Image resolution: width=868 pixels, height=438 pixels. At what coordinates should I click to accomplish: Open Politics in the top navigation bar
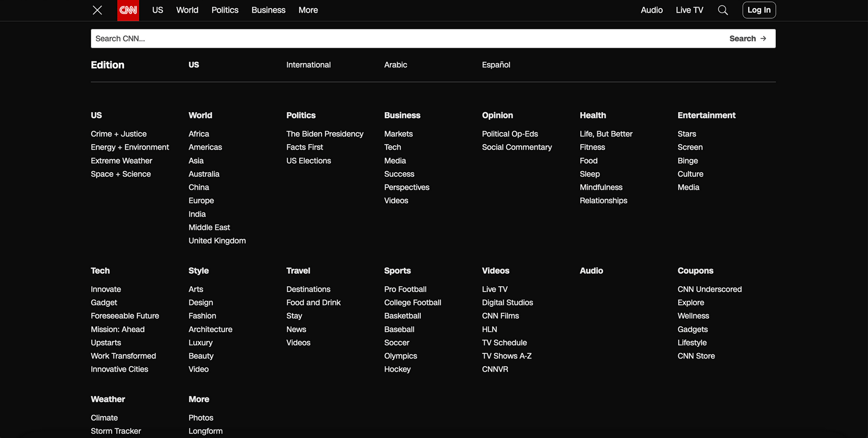coord(225,10)
